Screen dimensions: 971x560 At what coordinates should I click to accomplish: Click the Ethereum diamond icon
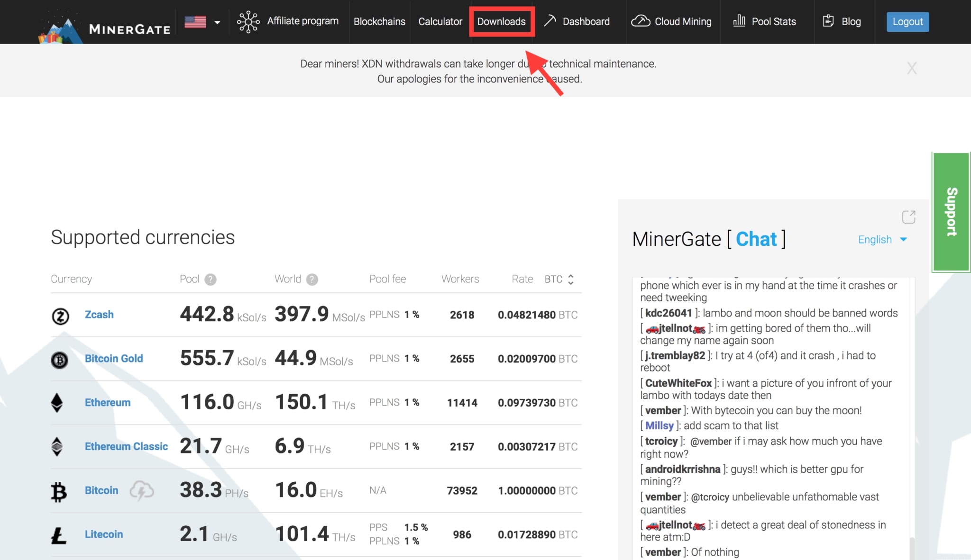pos(57,402)
